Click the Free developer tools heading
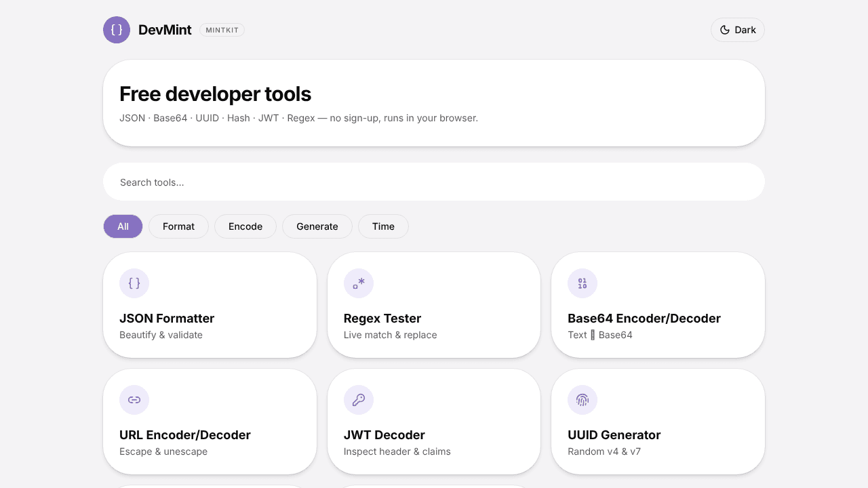Image resolution: width=868 pixels, height=488 pixels. (216, 94)
